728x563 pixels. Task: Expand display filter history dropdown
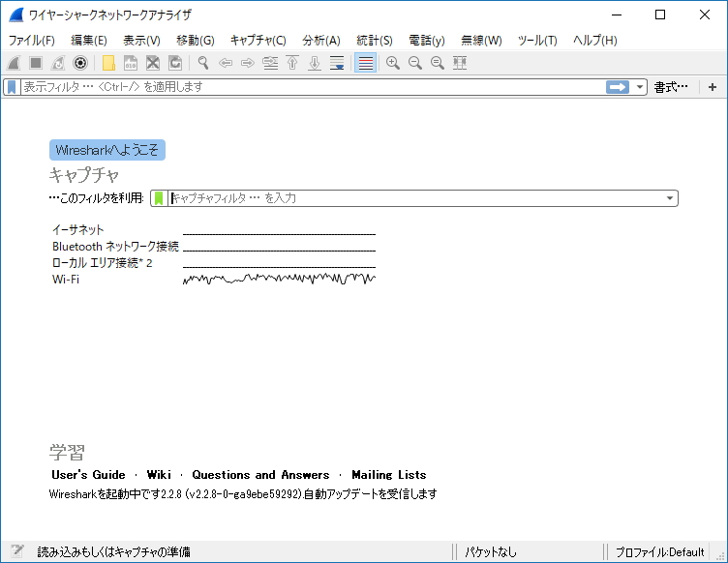click(x=639, y=87)
